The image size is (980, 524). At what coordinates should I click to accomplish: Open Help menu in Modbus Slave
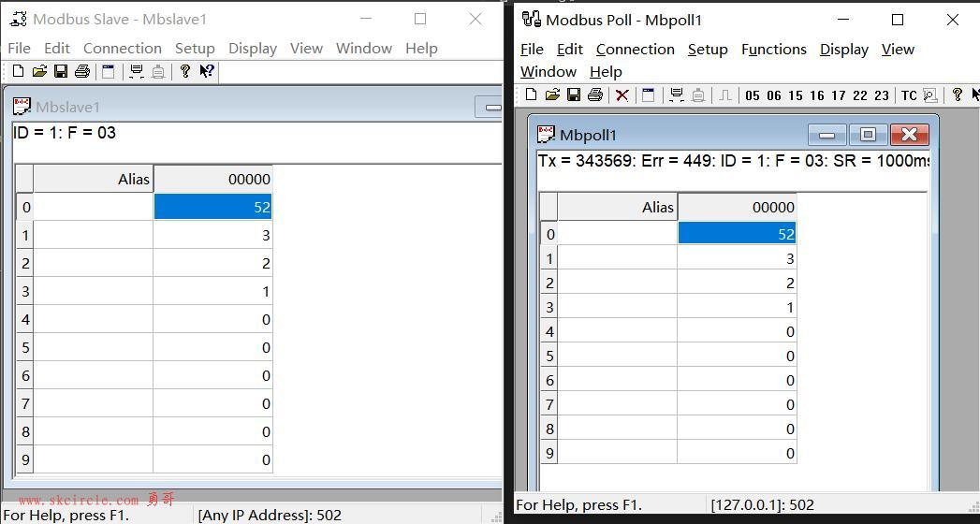421,48
